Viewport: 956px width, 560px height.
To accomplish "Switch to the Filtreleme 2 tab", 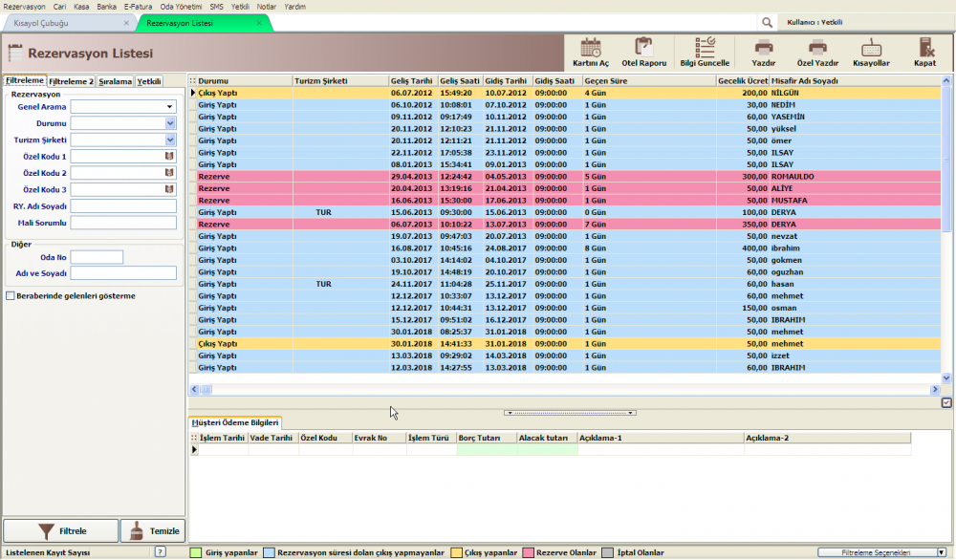I will pos(71,81).
